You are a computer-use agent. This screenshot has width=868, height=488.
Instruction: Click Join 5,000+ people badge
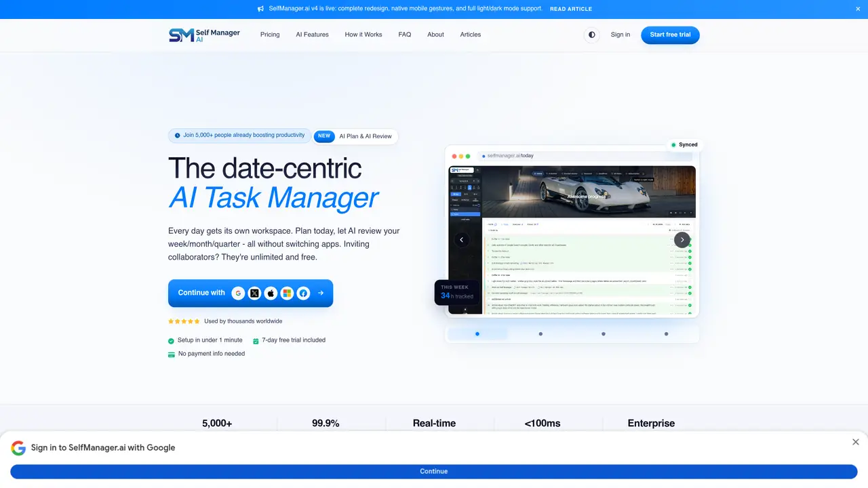[x=239, y=136]
